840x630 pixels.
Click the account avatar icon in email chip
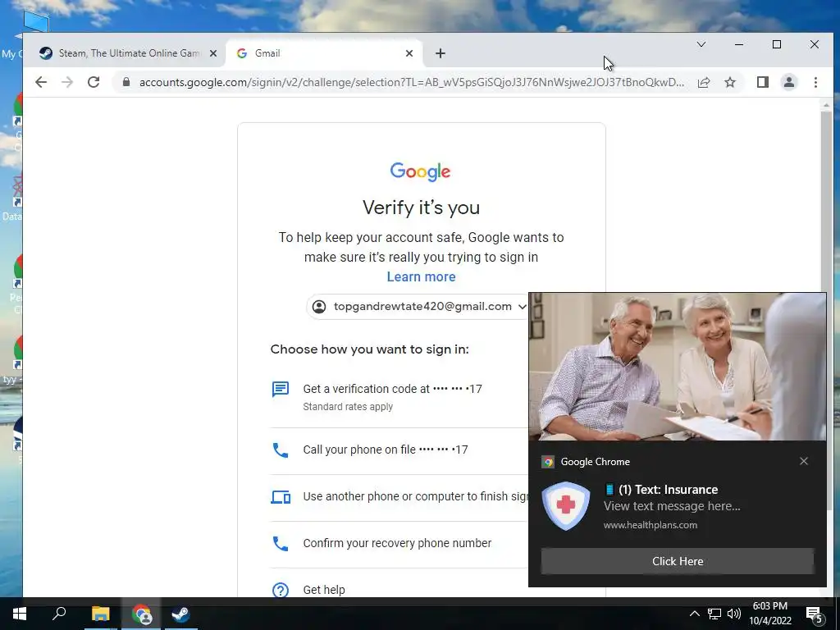pos(319,307)
